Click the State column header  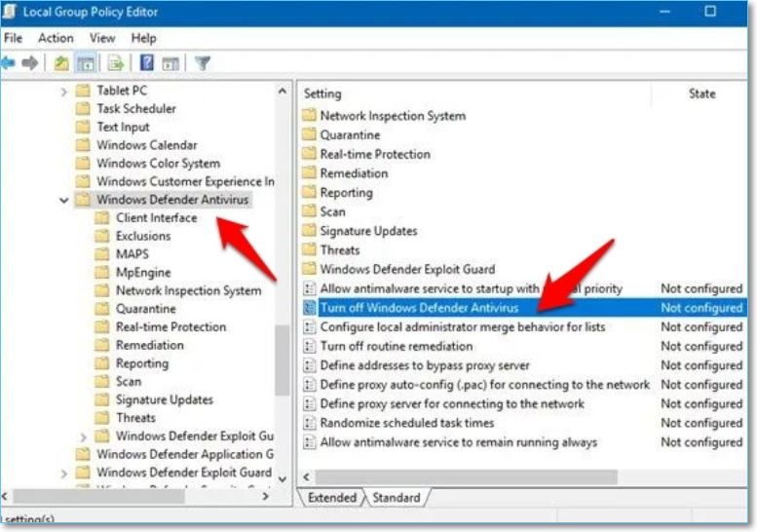coord(701,94)
